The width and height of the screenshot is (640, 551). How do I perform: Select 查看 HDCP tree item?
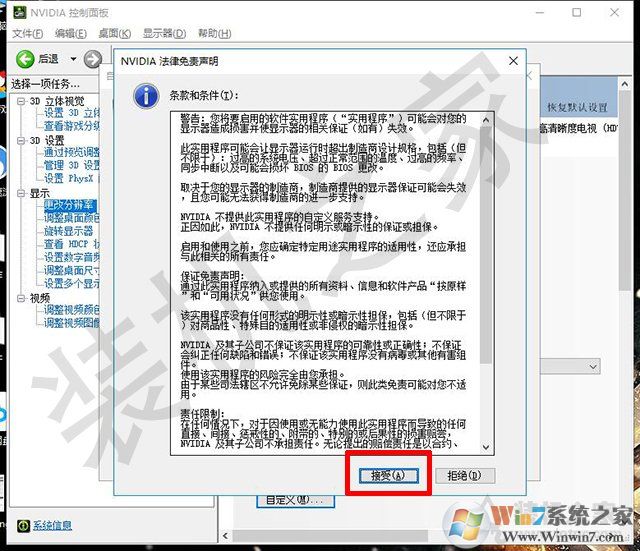(x=71, y=244)
